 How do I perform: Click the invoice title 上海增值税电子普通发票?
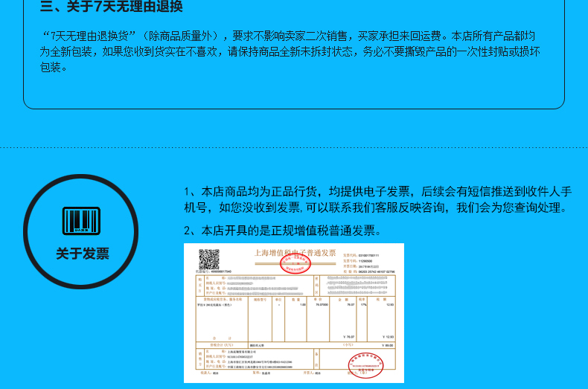pyautogui.click(x=295, y=253)
